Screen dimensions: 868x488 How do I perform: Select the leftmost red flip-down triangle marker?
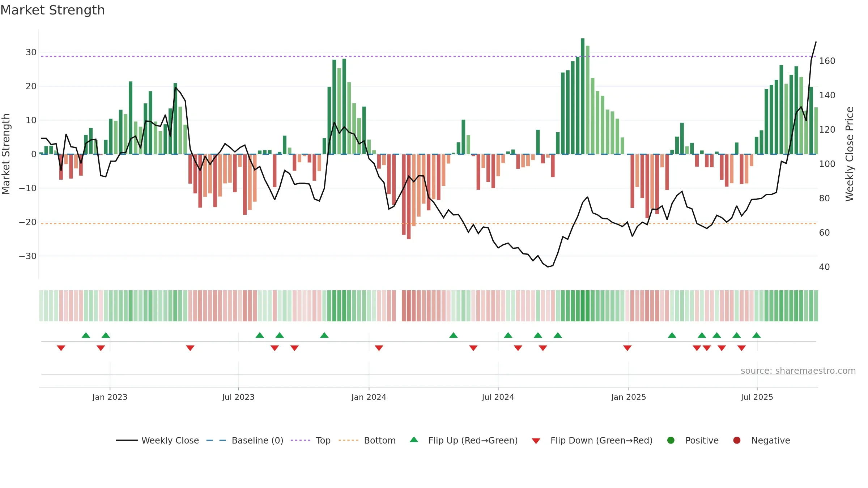coord(61,348)
